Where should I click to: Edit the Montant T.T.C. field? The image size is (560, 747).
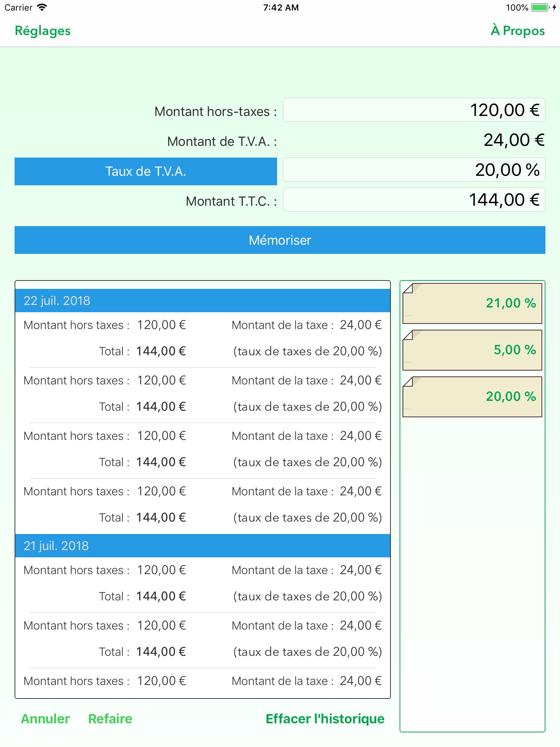(x=414, y=200)
